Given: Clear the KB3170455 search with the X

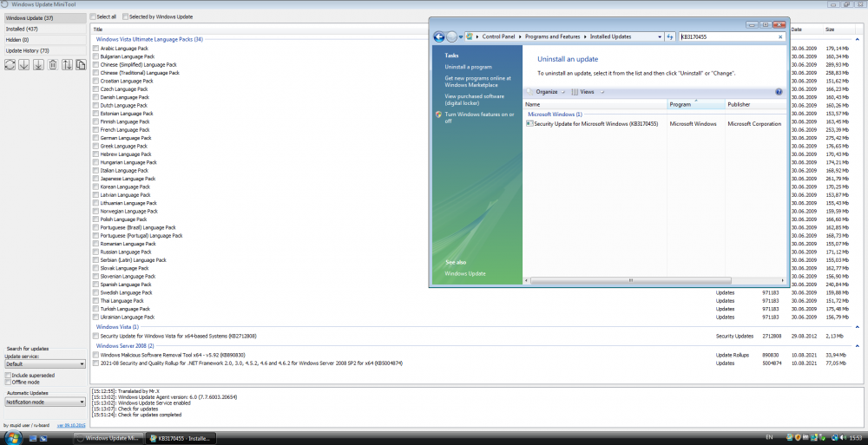Looking at the screenshot, I should 780,36.
